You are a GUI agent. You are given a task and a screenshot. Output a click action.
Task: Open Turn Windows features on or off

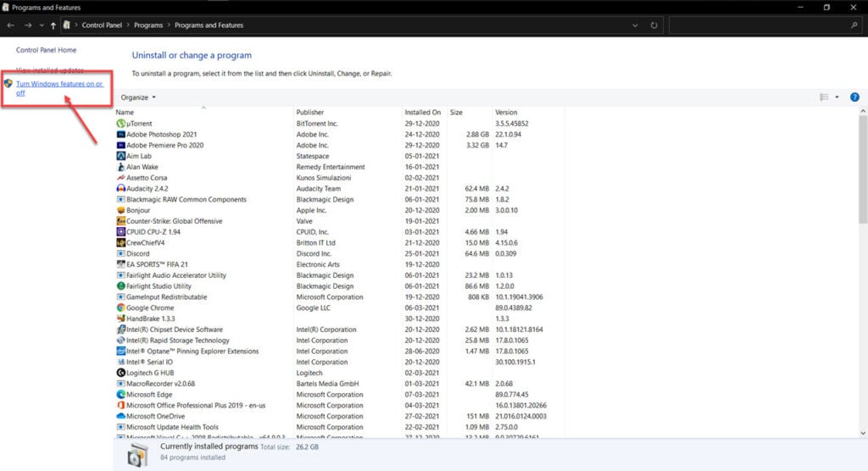click(59, 88)
